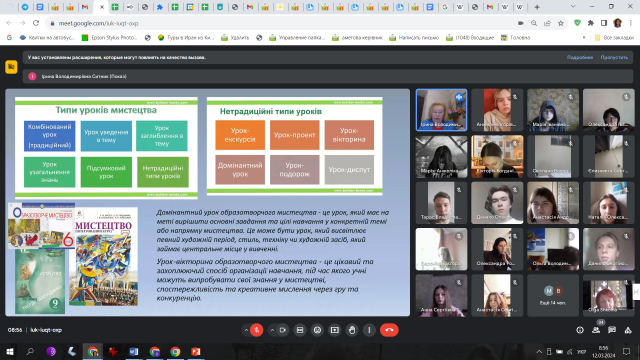Show the participants list panel

point(596,330)
